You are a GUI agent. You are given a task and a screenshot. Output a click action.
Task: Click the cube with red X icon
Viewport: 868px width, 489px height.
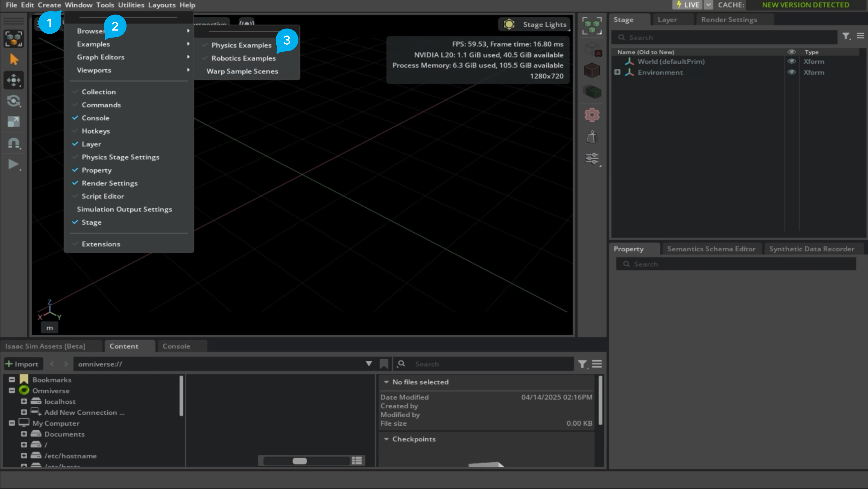(x=593, y=50)
